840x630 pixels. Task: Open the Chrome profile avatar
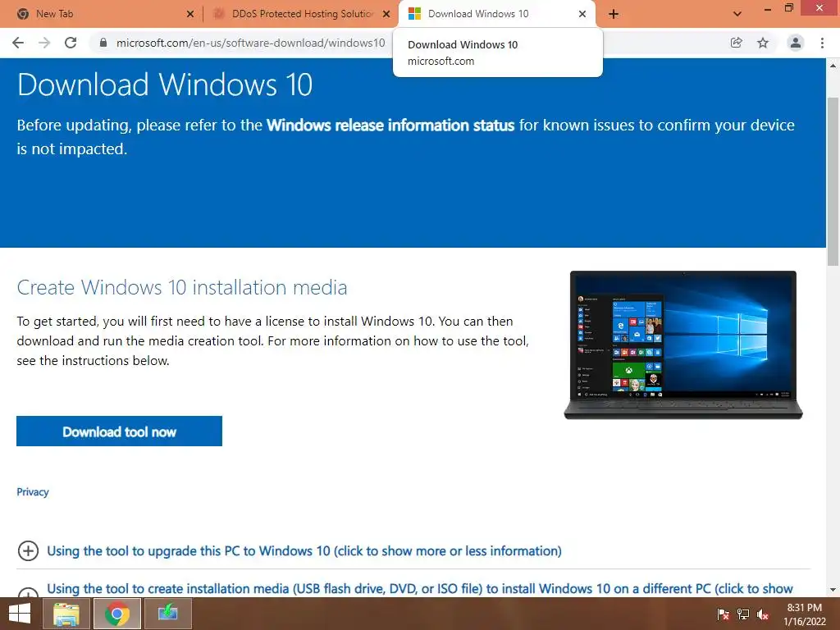(x=796, y=43)
